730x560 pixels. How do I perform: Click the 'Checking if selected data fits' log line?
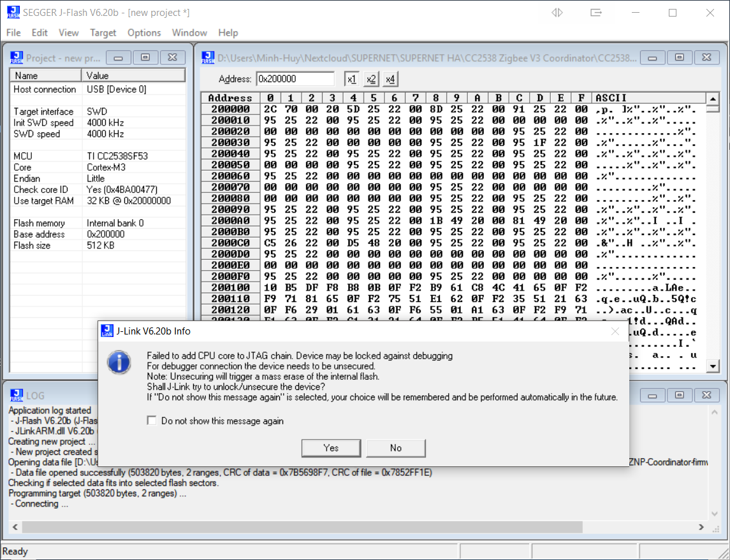point(113,484)
